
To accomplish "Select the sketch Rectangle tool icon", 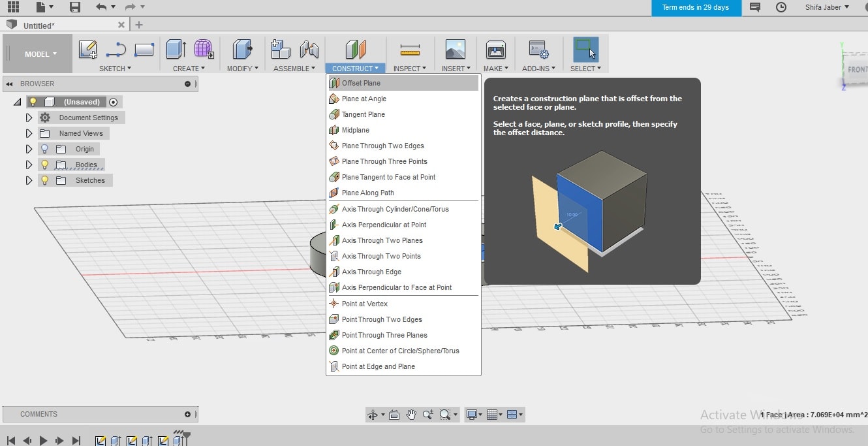I will 144,50.
